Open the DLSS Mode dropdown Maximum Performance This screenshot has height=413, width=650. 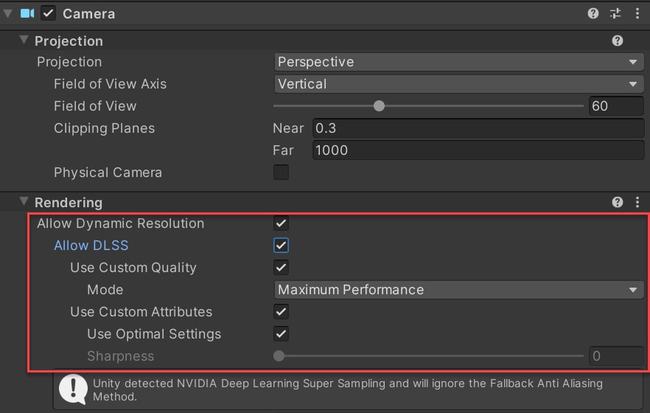[x=458, y=290]
